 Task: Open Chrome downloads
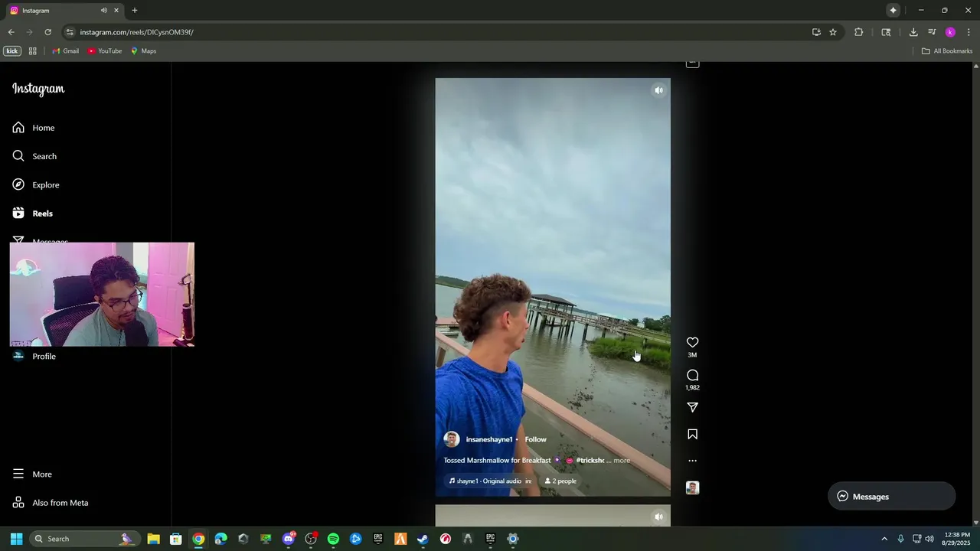point(913,32)
